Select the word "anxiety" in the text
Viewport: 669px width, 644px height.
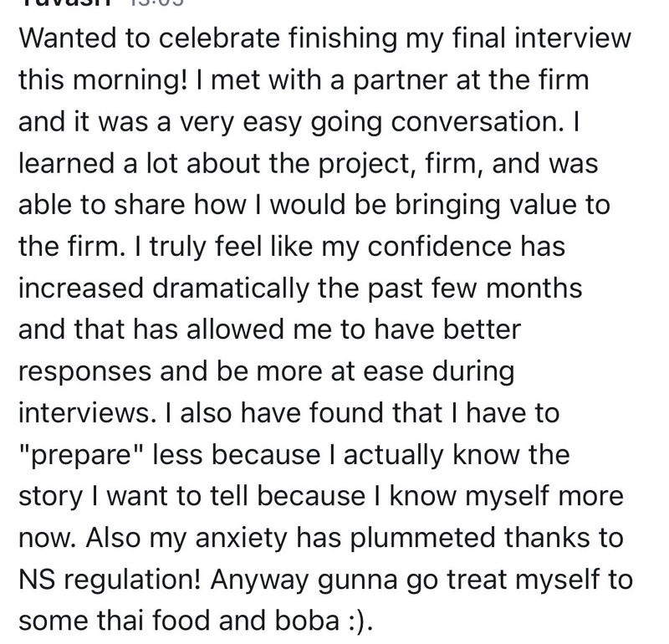[x=241, y=538]
